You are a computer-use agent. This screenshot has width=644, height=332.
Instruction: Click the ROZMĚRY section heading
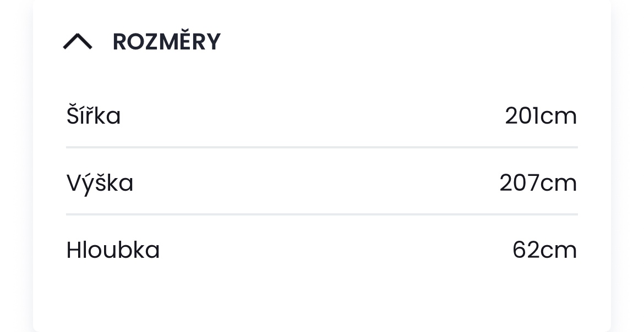[166, 42]
